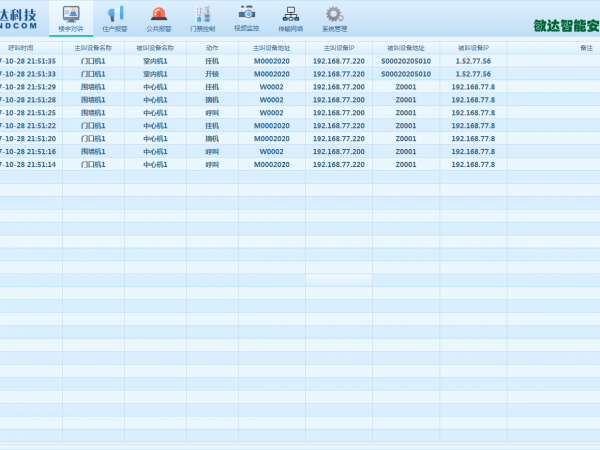Viewport: 600px width, 450px height.
Task: Click the 被叫设备名称 column header
Action: (155, 47)
